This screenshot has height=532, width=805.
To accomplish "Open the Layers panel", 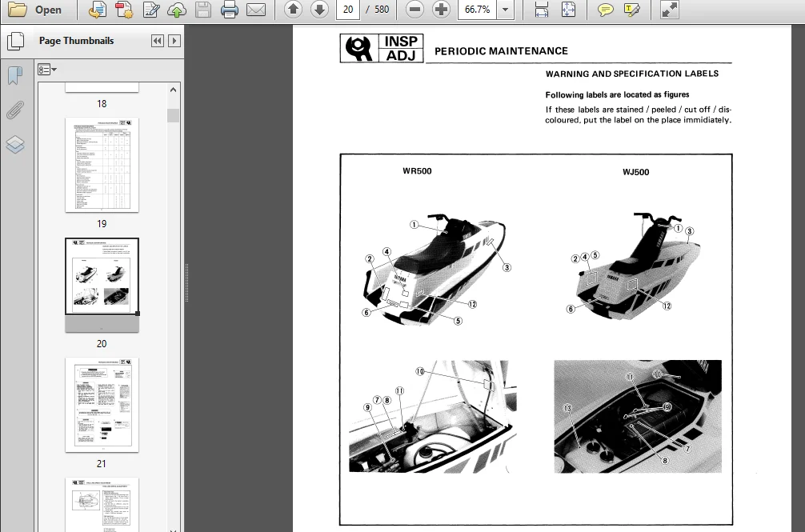I will click(15, 144).
